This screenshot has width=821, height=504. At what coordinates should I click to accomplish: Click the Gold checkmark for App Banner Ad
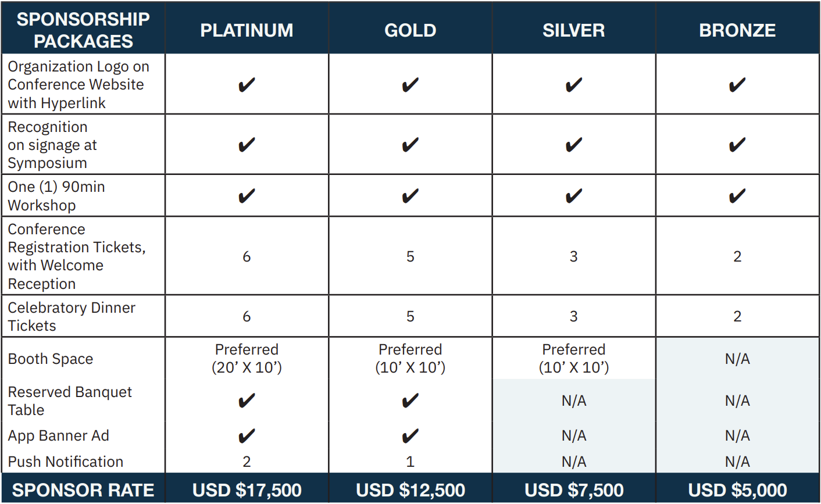click(410, 436)
